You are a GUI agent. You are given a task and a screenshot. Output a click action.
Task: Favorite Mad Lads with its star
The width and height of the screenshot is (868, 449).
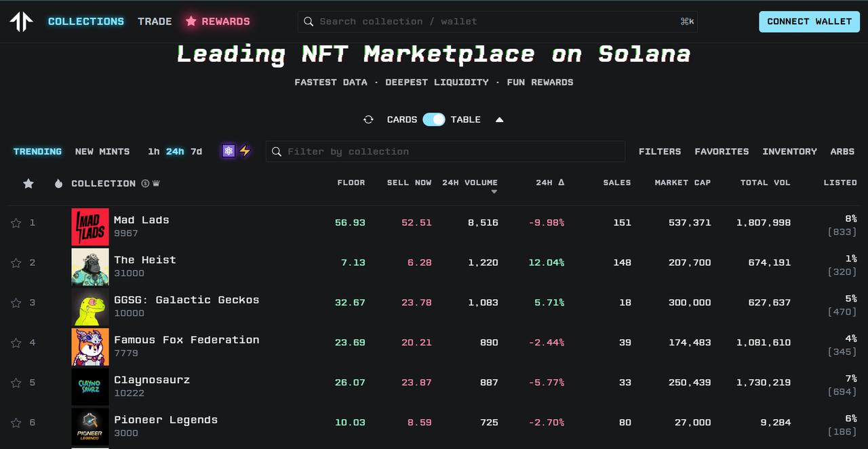16,223
